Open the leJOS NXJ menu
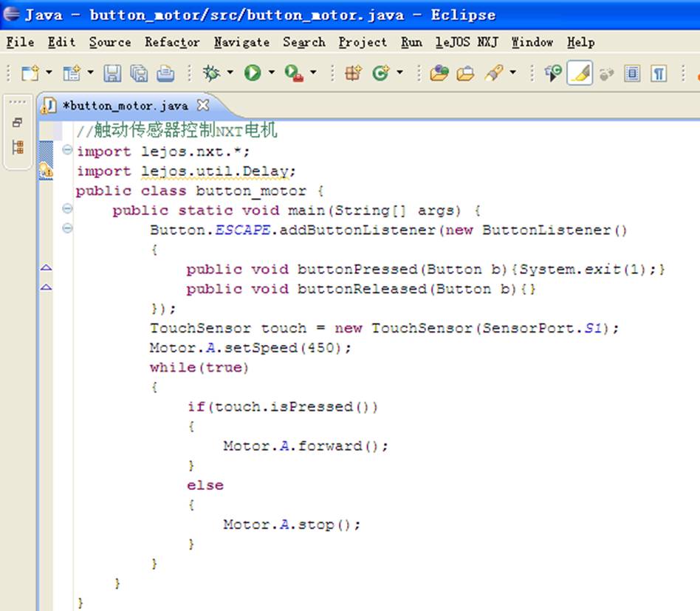 (467, 42)
